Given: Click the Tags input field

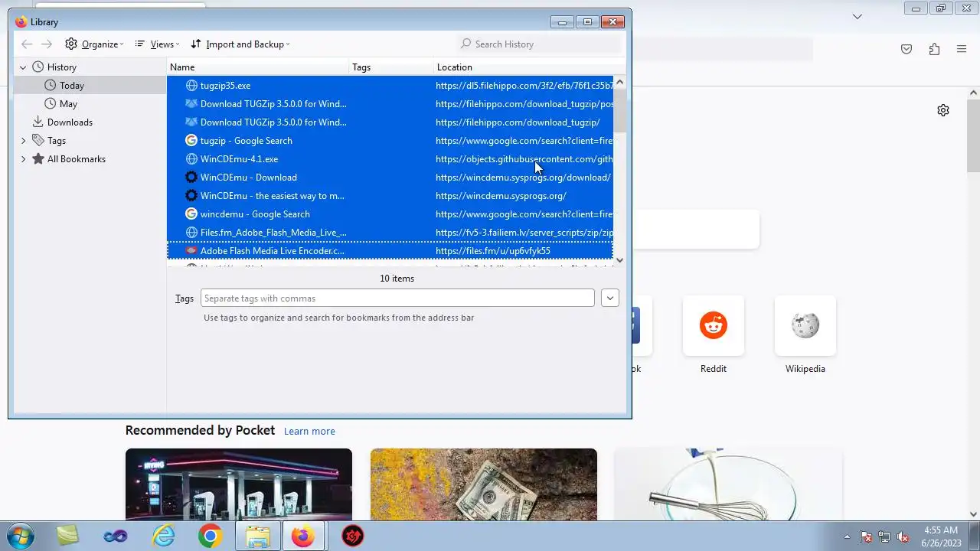Looking at the screenshot, I should 397,298.
